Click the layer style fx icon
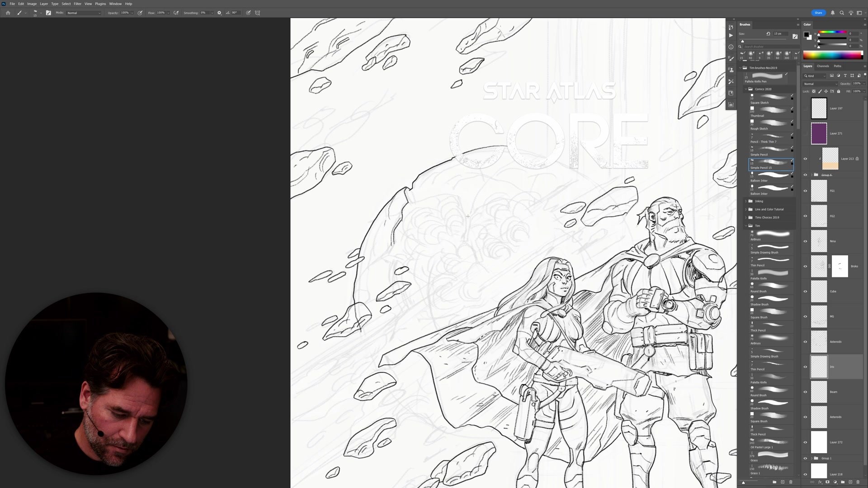Screen dimensions: 868x488 (x=820, y=482)
